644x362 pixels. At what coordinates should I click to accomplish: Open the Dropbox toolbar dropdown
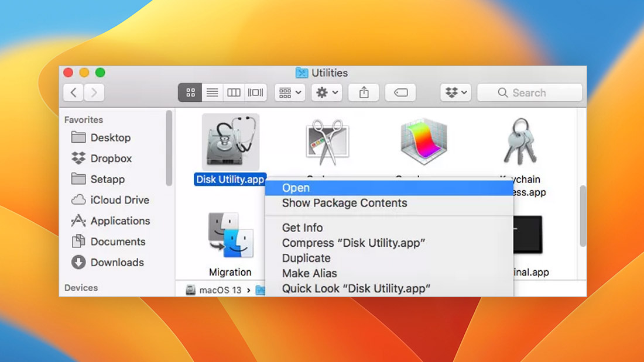click(456, 93)
